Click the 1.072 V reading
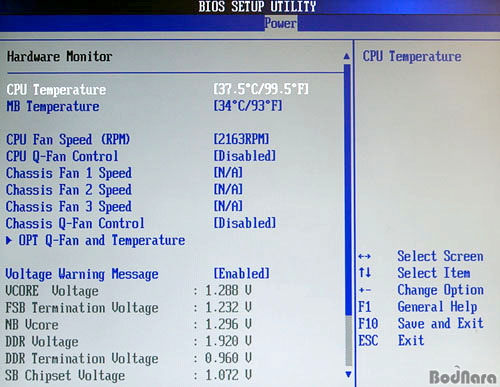The image size is (500, 387). (228, 375)
